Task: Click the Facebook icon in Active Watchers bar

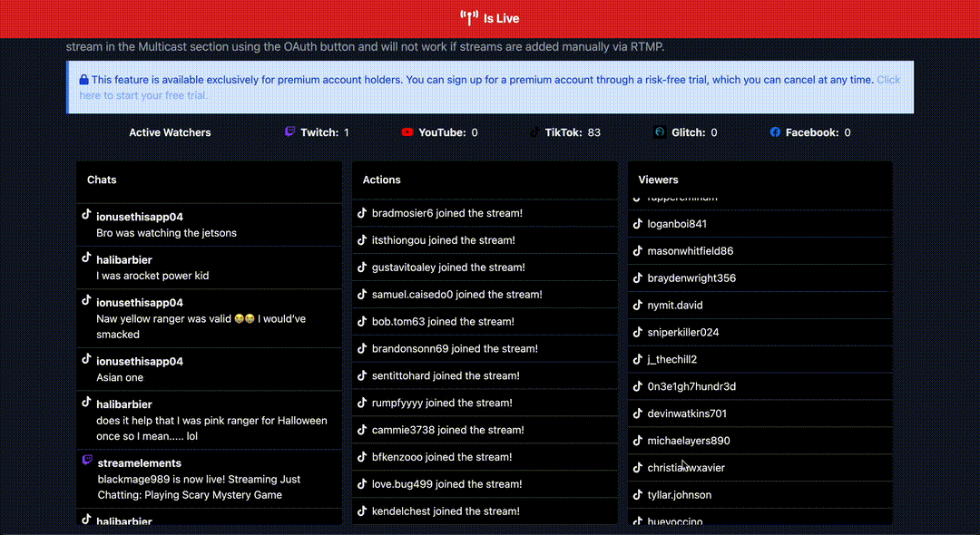Action: pyautogui.click(x=773, y=131)
